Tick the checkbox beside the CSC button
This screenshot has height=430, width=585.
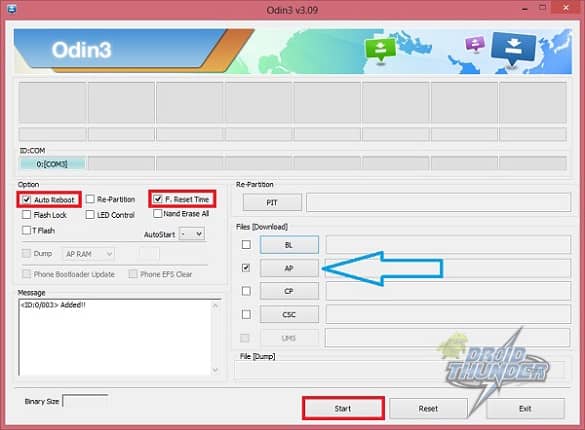point(246,314)
